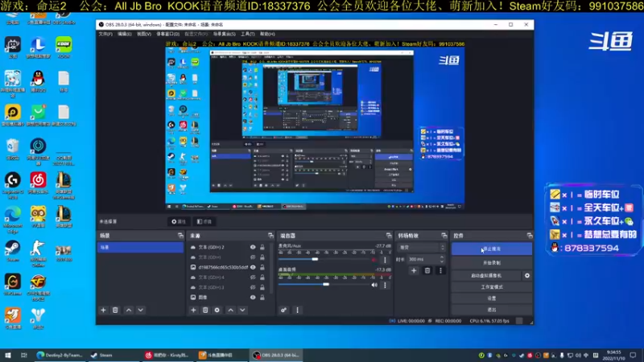
Task: Start the virtual camera button
Action: click(486, 275)
